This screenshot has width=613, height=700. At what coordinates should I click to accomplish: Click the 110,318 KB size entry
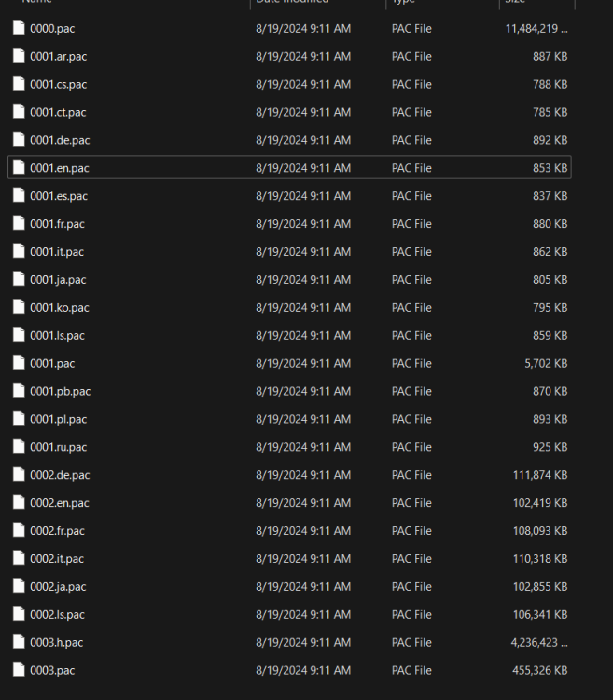pyautogui.click(x=539, y=558)
